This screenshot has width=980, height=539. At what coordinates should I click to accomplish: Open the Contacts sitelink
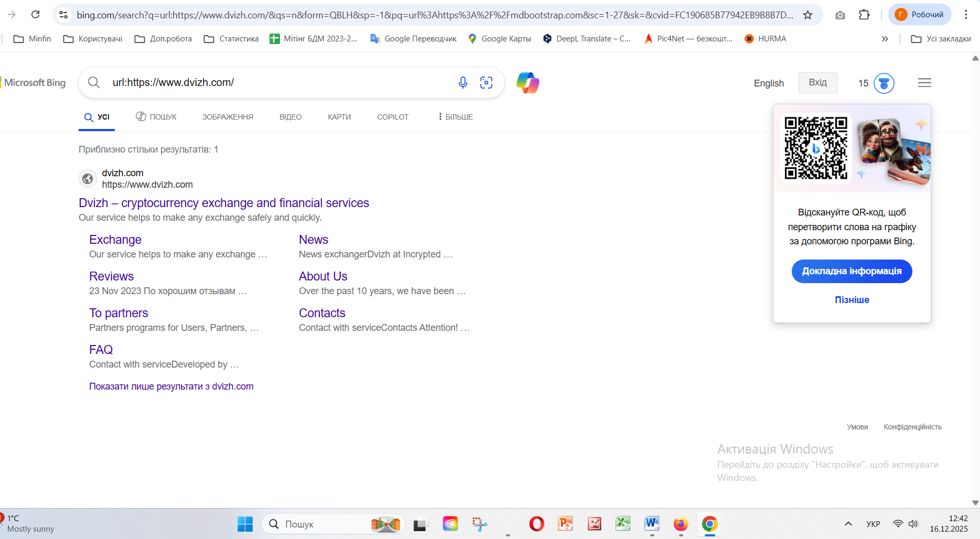[322, 313]
